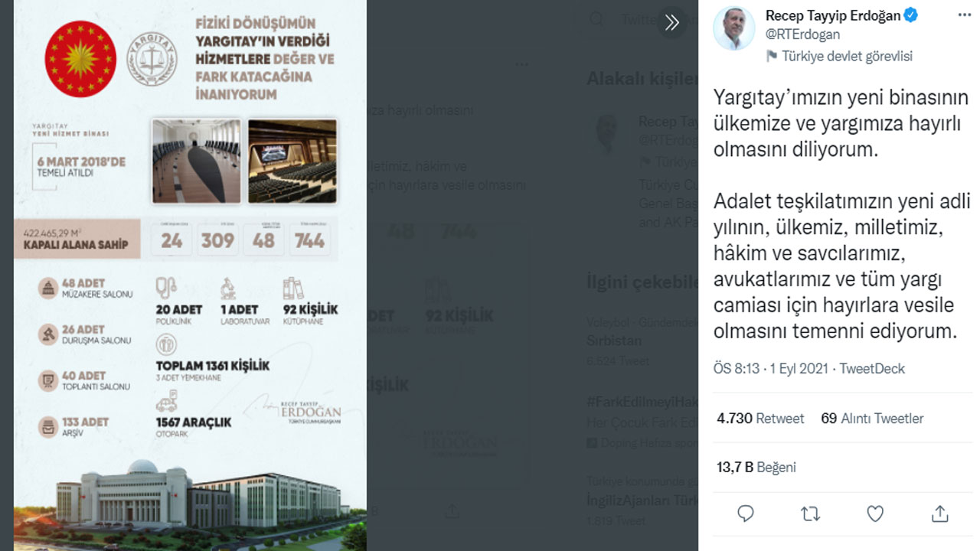Screen dimensions: 980x551
Task: Open Recep Tayyip Erdoğan profile avatar
Action: (733, 29)
